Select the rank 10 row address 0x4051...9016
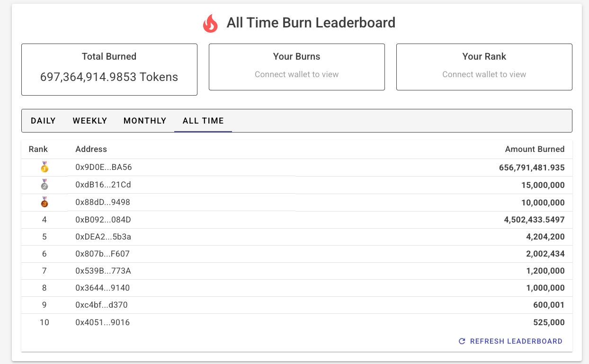Screen dimensions: 589x364 102,322
